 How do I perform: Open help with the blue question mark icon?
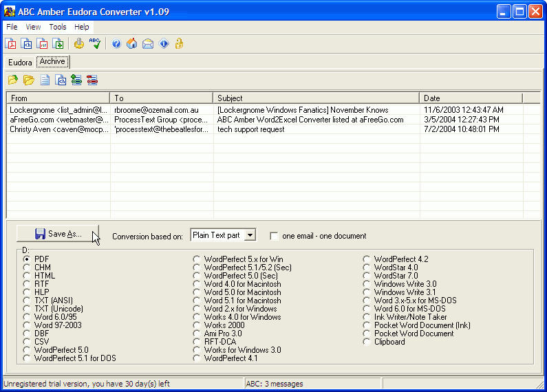click(x=116, y=43)
